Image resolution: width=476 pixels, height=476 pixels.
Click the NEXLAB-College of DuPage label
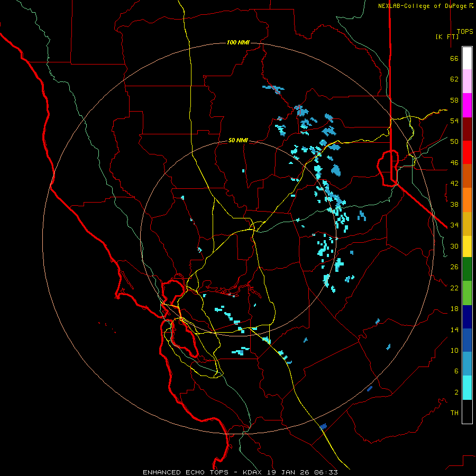[423, 6]
